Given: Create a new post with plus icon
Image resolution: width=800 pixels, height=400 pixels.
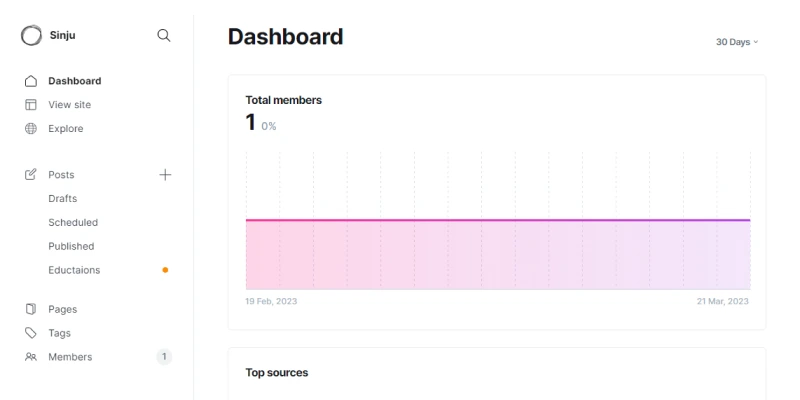Looking at the screenshot, I should [x=165, y=175].
